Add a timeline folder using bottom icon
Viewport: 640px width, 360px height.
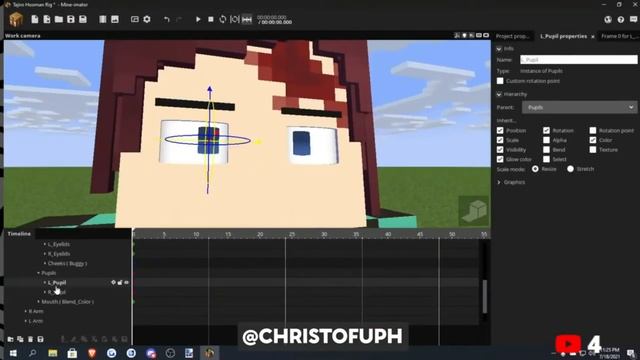[x=11, y=339]
